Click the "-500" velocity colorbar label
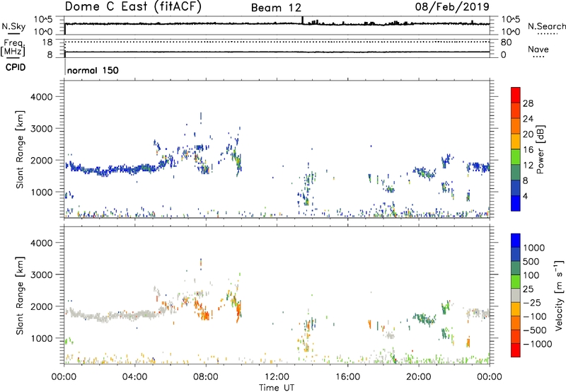Viewport: 566px width, 392px height. pos(534,330)
